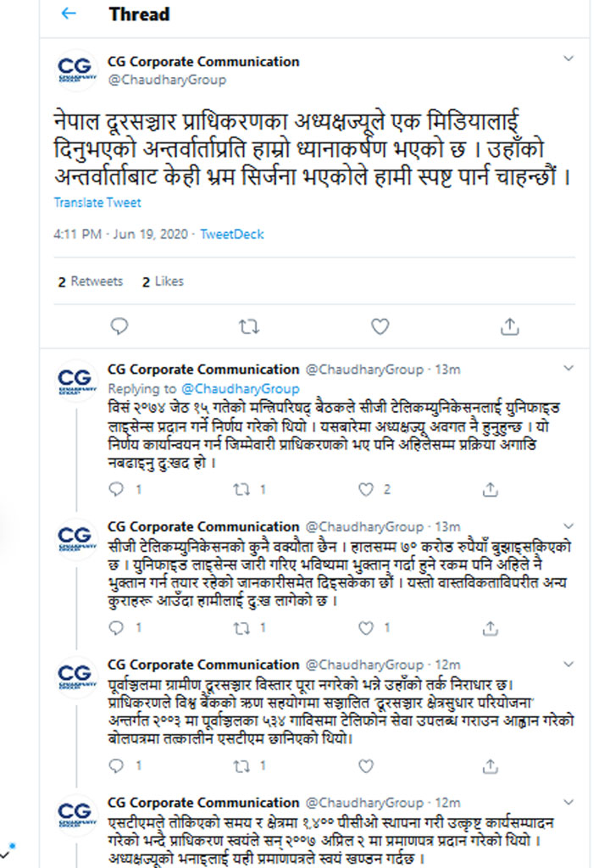Open the TweetDeck source link
The image size is (610, 868).
232,235
